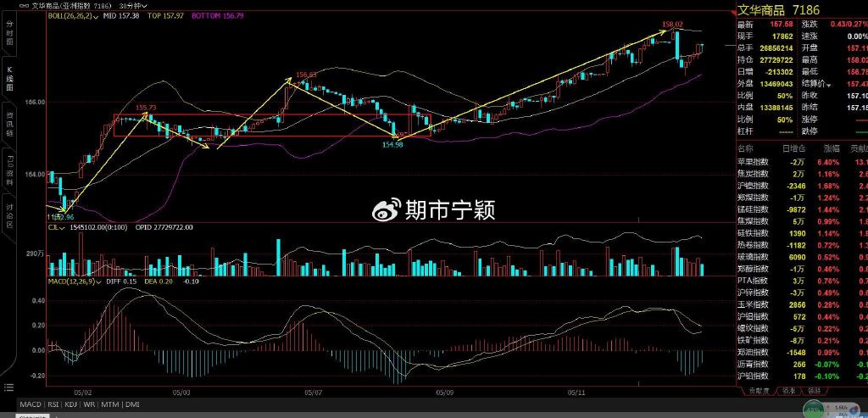Image resolution: width=868 pixels, height=418 pixels.
Task: Select the MTM indicator tab
Action: click(x=110, y=404)
